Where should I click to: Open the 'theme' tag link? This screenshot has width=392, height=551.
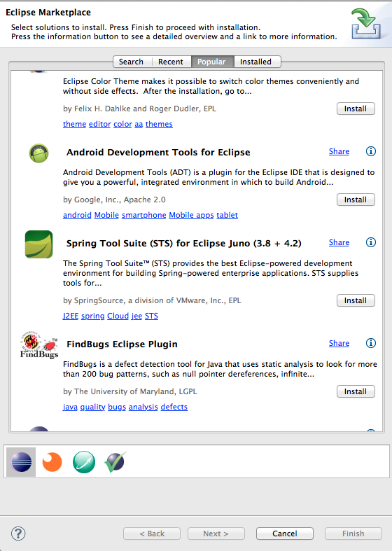(74, 124)
